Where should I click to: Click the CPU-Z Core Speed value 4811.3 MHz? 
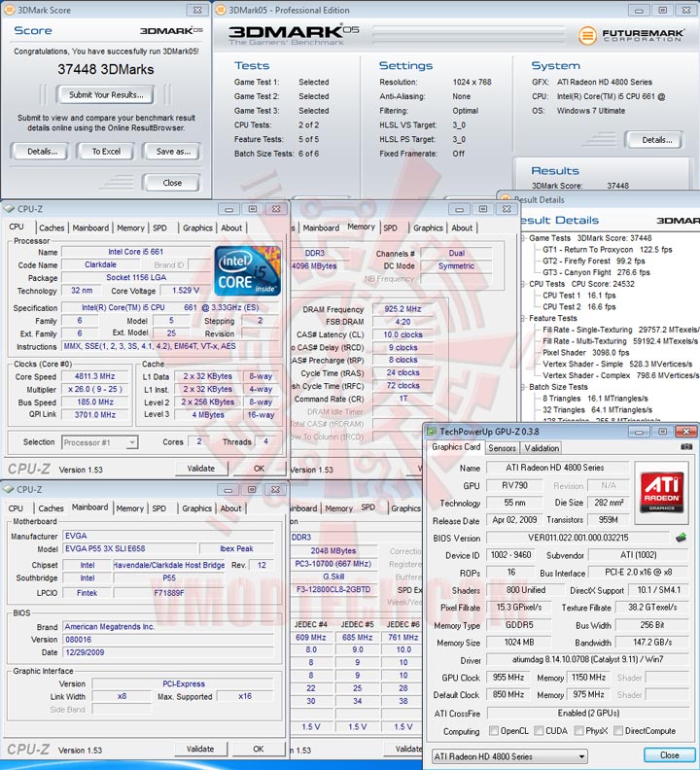[x=95, y=376]
